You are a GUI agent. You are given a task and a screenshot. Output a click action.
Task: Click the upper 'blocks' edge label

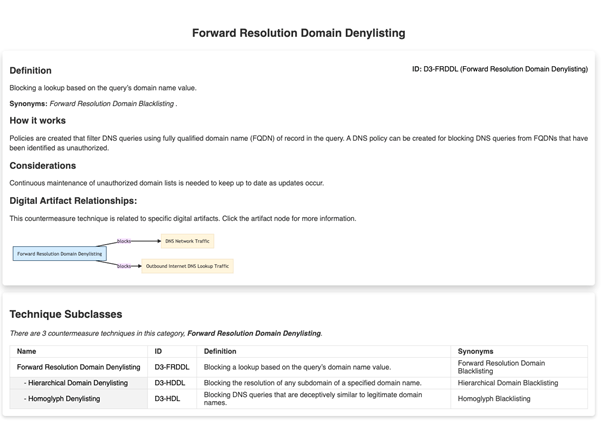pyautogui.click(x=124, y=241)
